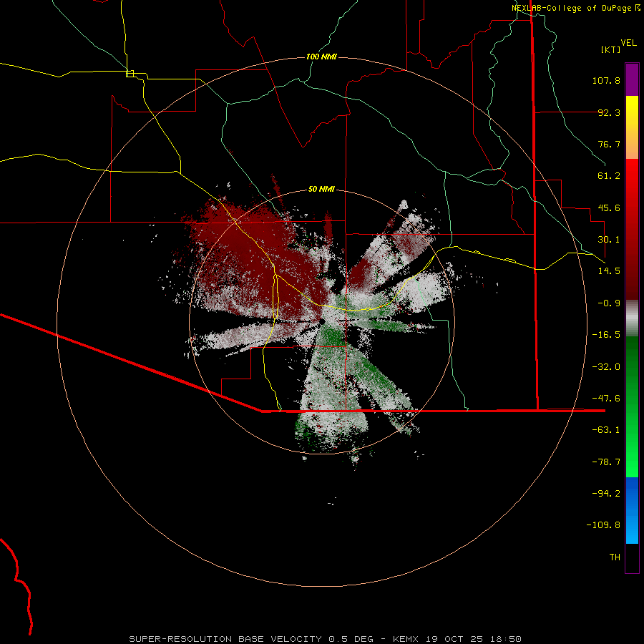
Task: Click the [KT] units label
Action: pos(611,49)
